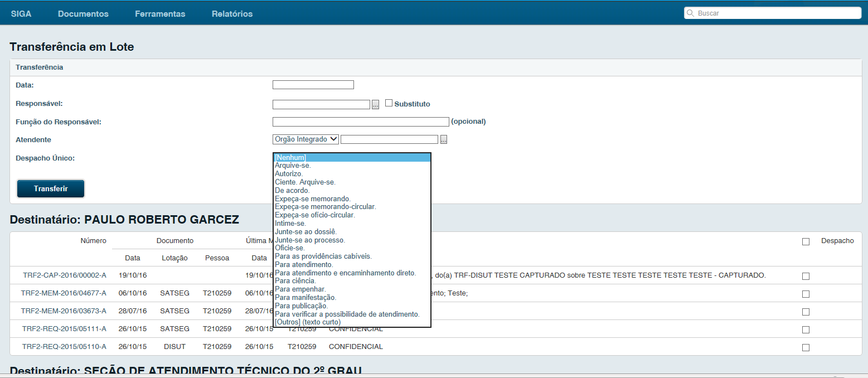Click the Responsável lookup ellipsis button

(x=376, y=105)
